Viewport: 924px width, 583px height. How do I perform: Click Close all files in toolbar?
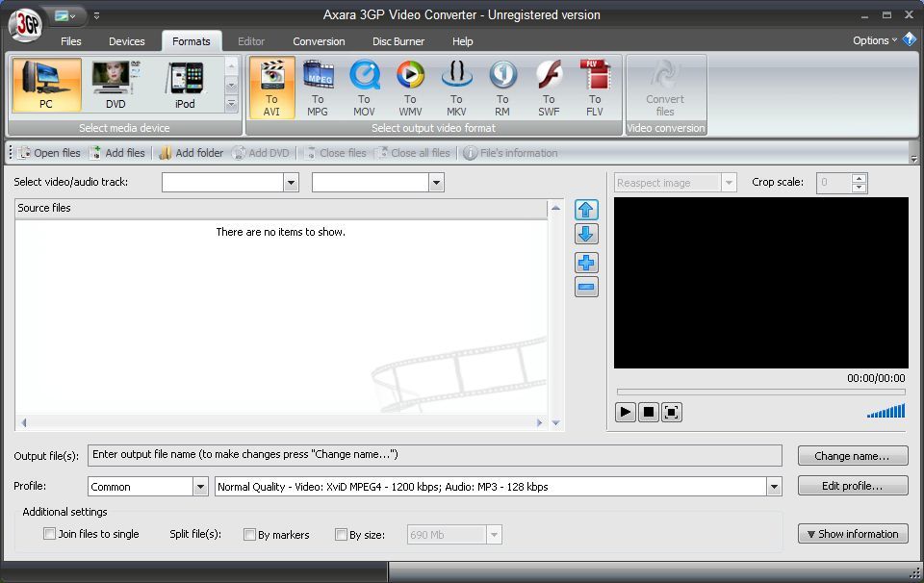coord(413,153)
